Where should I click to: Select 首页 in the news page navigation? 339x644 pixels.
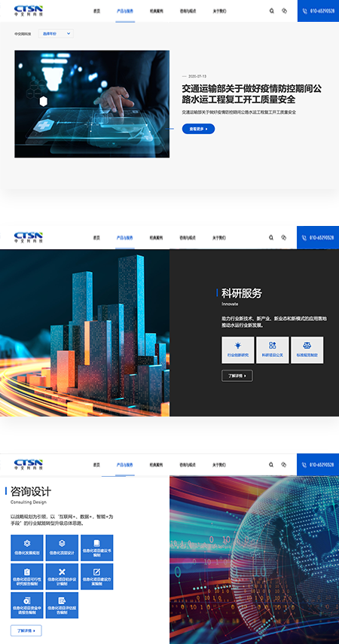[96, 11]
